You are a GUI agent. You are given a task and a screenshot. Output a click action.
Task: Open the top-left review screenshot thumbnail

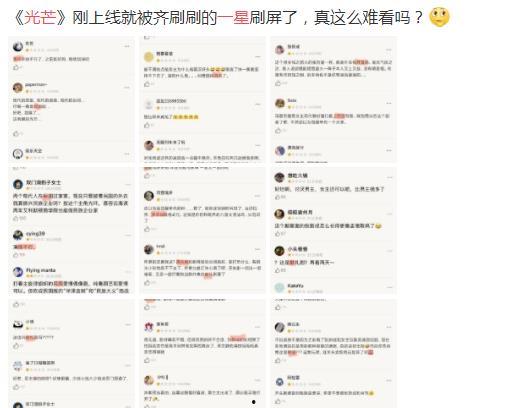(71, 100)
